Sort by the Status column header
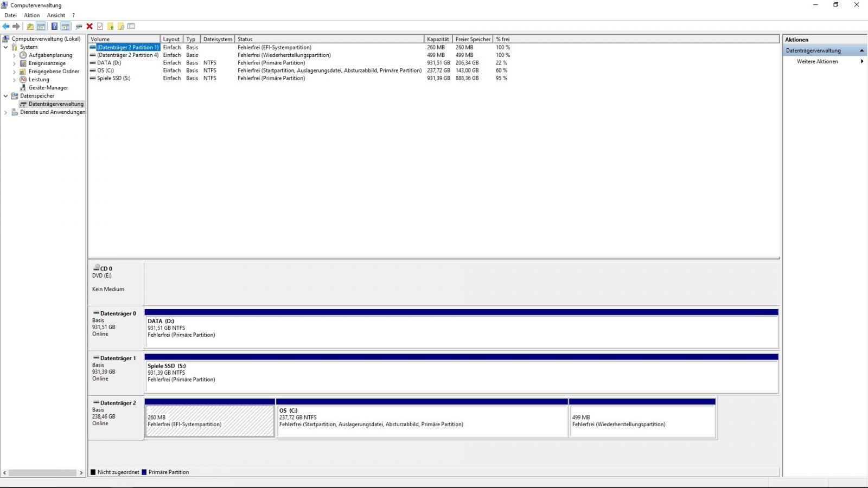868x488 pixels. [x=329, y=39]
